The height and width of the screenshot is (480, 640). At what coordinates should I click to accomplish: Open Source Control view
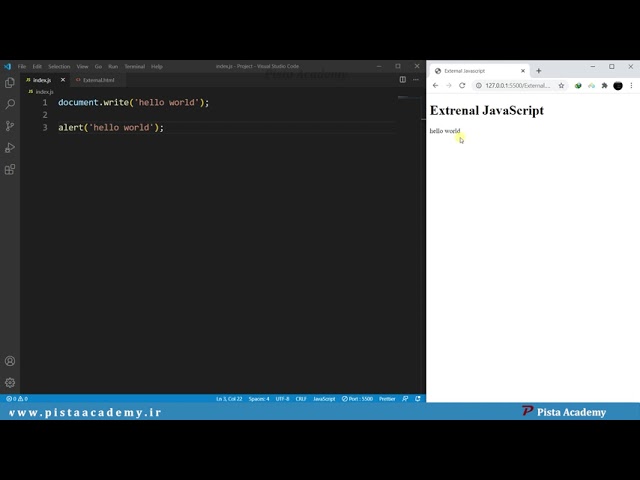point(10,126)
